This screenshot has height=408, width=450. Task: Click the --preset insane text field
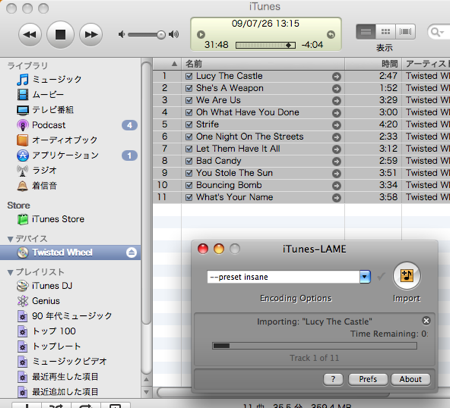click(x=283, y=277)
